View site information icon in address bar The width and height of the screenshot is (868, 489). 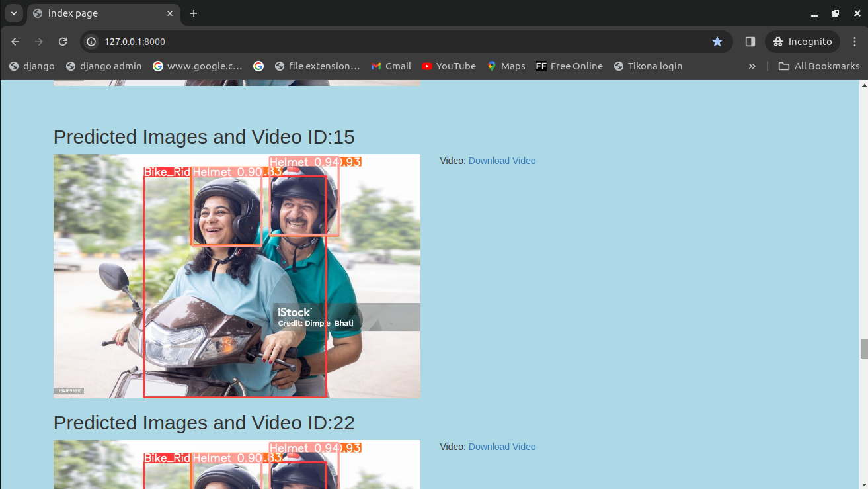pyautogui.click(x=92, y=42)
